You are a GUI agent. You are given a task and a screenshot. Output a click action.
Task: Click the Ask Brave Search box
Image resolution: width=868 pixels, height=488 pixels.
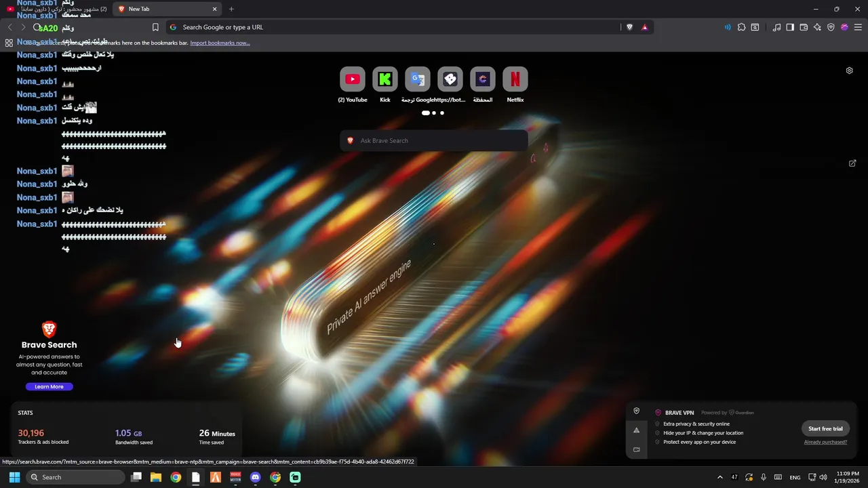(x=434, y=140)
